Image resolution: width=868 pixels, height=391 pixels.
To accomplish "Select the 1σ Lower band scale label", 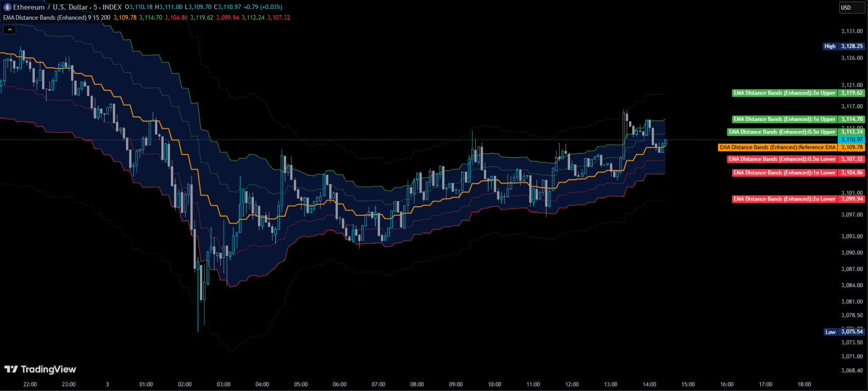I will [x=798, y=172].
